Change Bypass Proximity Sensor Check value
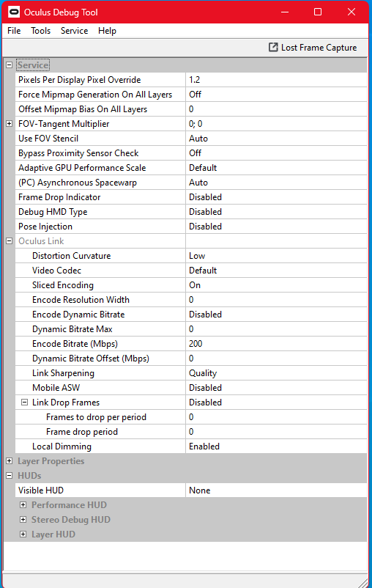 pos(276,153)
